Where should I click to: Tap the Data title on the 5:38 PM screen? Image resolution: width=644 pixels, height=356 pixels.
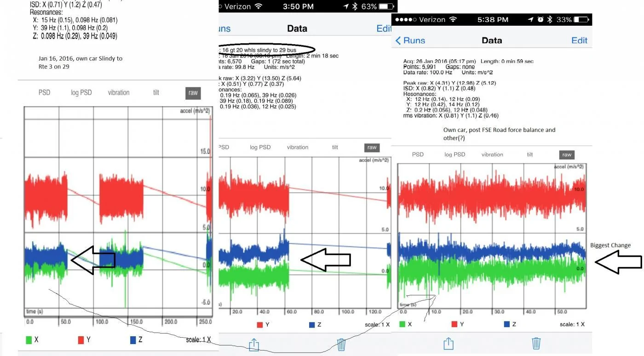coord(491,40)
